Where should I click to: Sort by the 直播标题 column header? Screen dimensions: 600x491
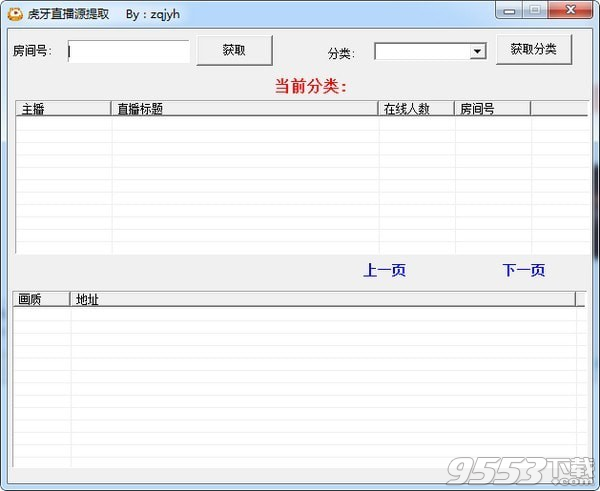coord(244,109)
